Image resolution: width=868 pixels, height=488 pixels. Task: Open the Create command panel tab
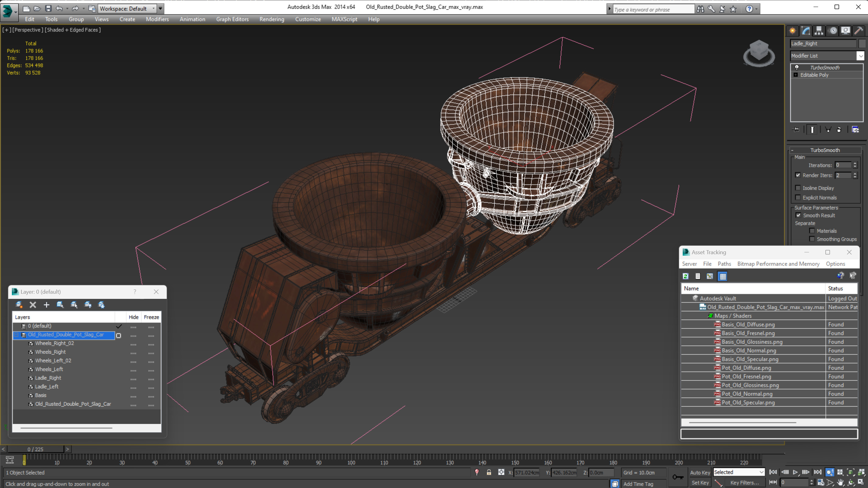pyautogui.click(x=793, y=31)
